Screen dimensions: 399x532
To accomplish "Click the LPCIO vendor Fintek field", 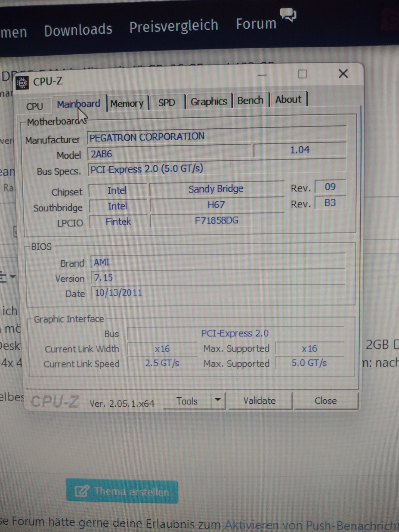I will 118,221.
